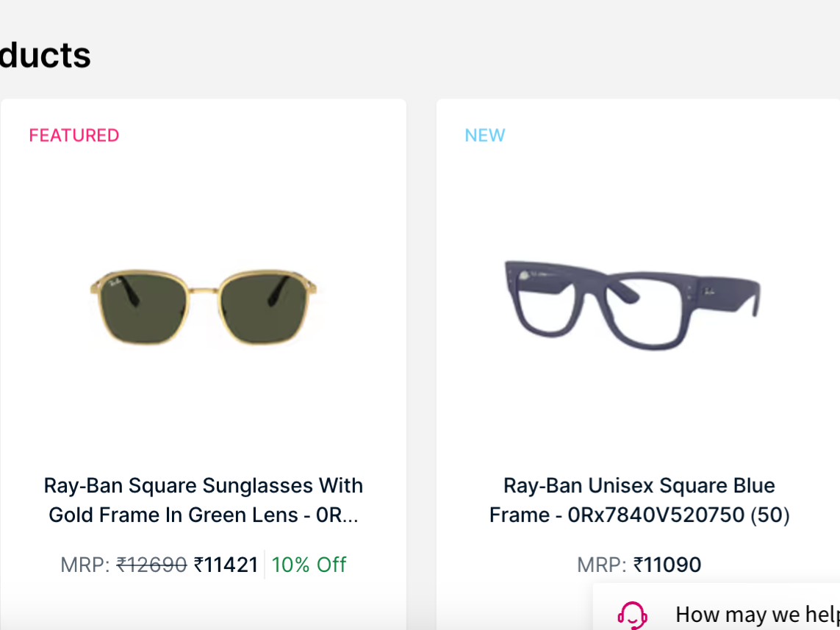840x630 pixels.
Task: Open the 'How may we help' chat widget
Action: click(717, 606)
